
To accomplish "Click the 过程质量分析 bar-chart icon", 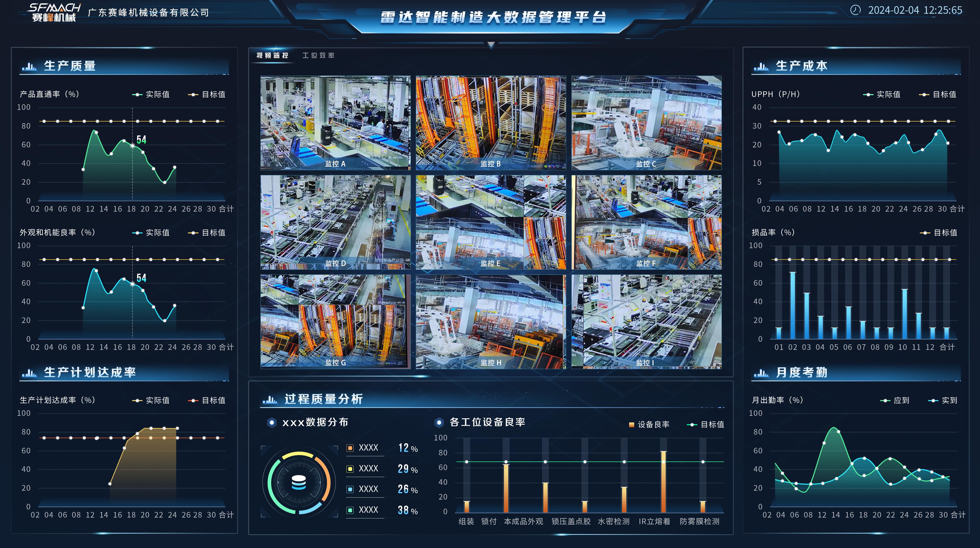I will (x=270, y=399).
